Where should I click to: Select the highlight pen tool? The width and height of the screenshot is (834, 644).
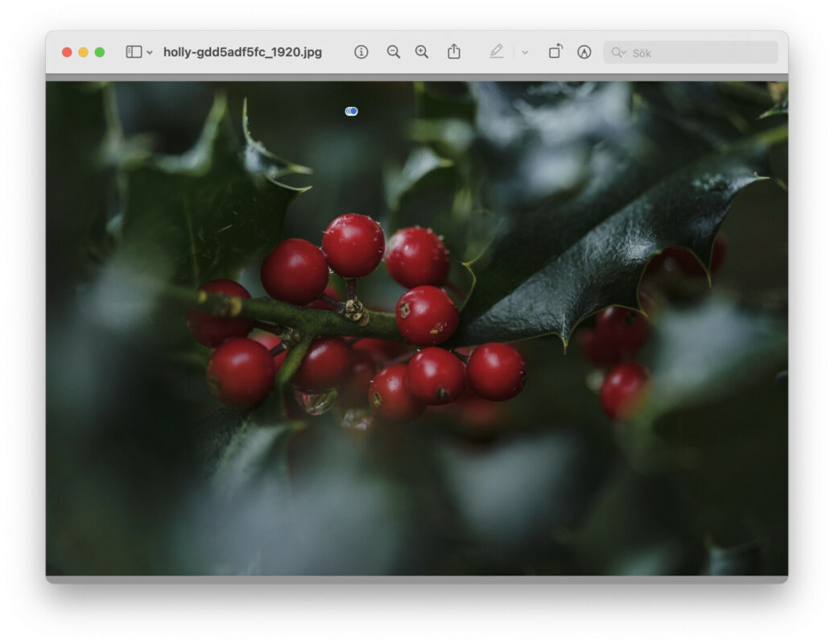496,52
